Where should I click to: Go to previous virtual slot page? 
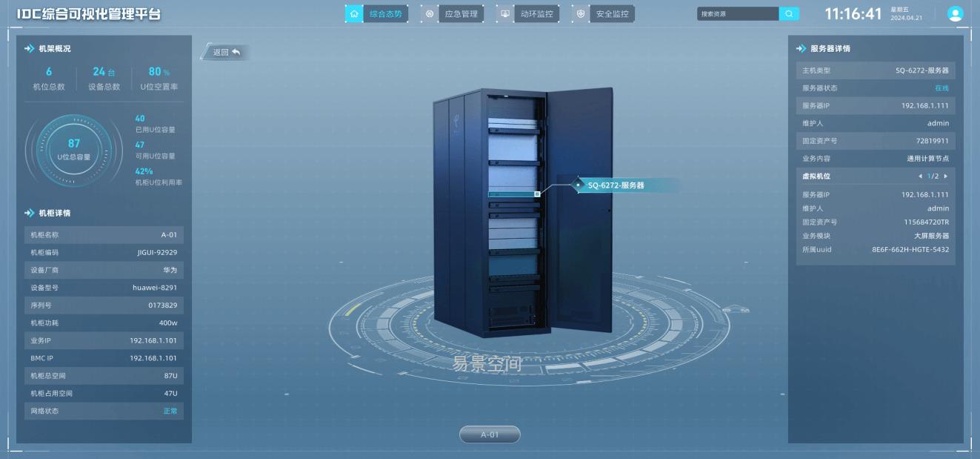point(920,176)
